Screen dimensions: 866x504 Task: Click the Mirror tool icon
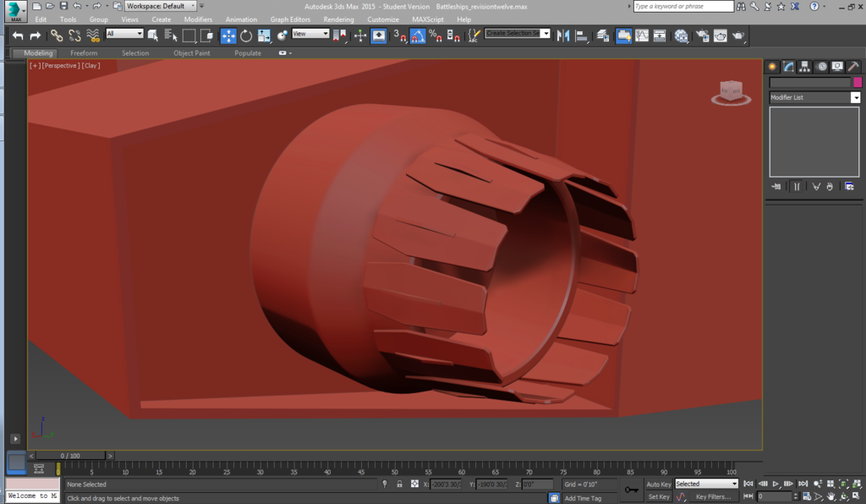[563, 36]
